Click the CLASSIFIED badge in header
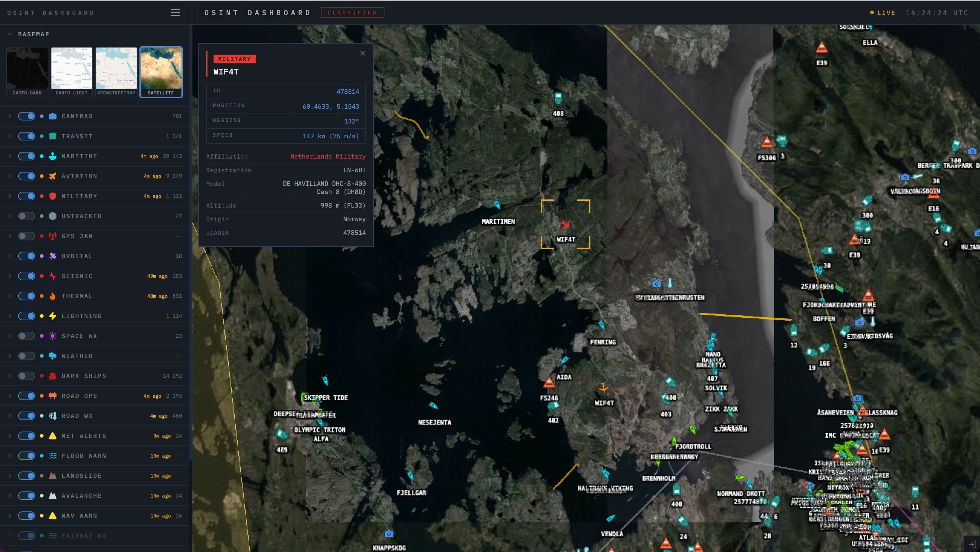The height and width of the screenshot is (552, 980). [x=352, y=13]
